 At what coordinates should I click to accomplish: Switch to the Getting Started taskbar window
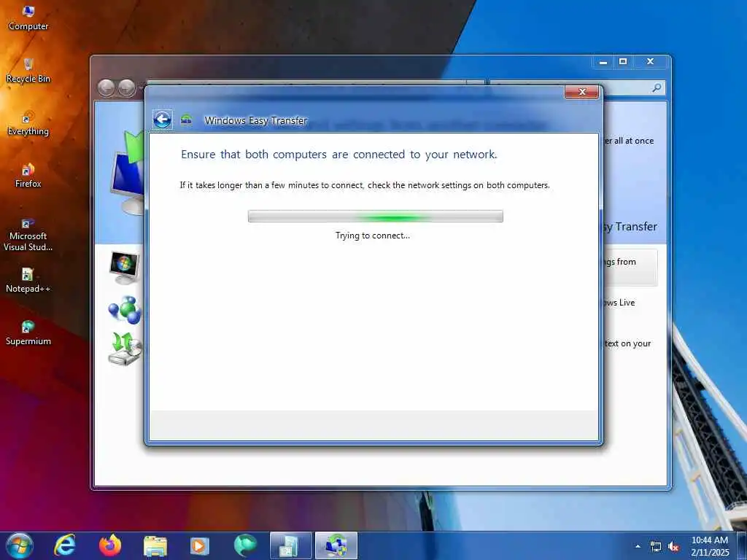pos(290,545)
